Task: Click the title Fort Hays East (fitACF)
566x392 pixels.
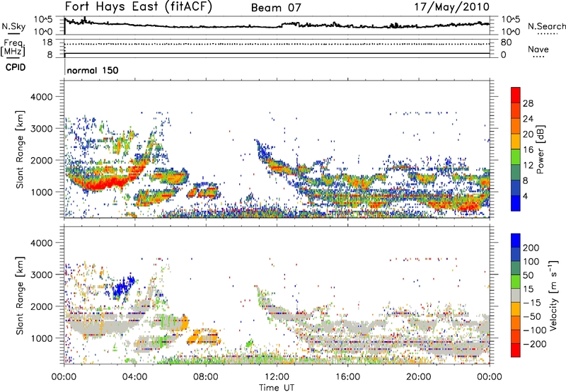Action: (138, 6)
